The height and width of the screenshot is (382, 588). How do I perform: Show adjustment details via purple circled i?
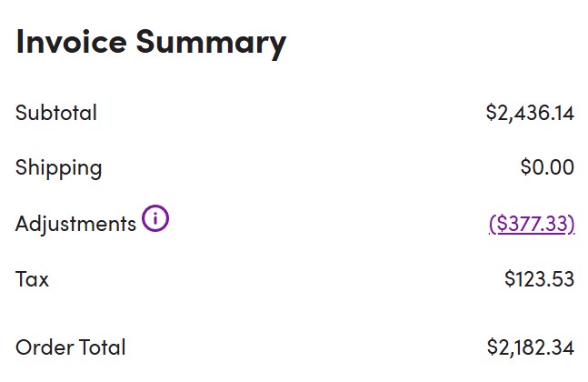coord(155,219)
